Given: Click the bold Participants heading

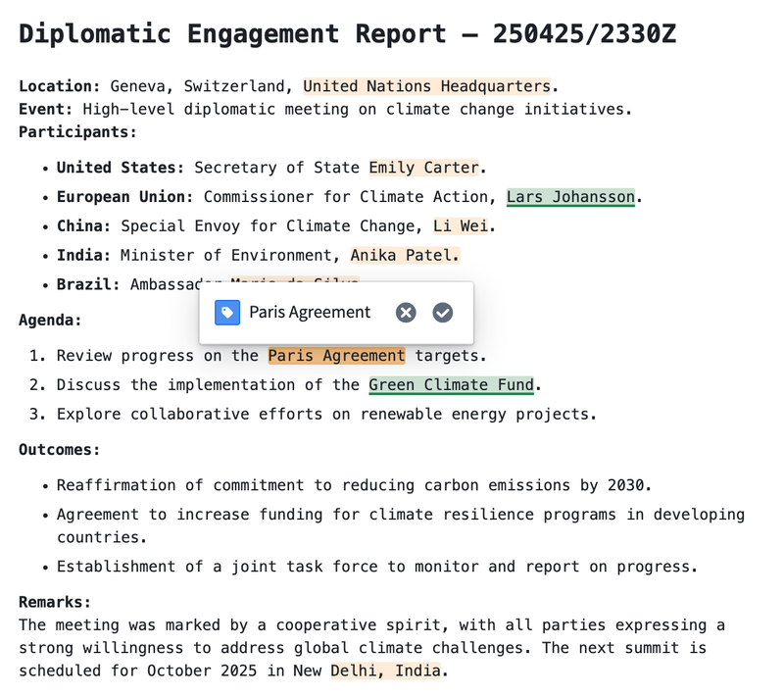Looking at the screenshot, I should point(77,131).
